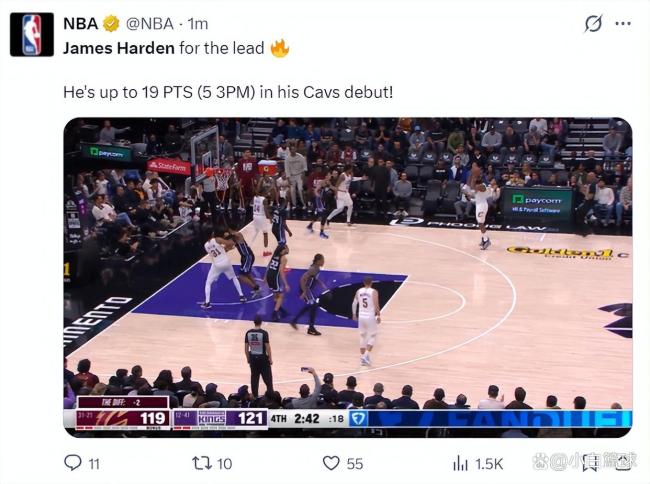Open the Grok explain icon
This screenshot has height=484, width=650.
(593, 24)
